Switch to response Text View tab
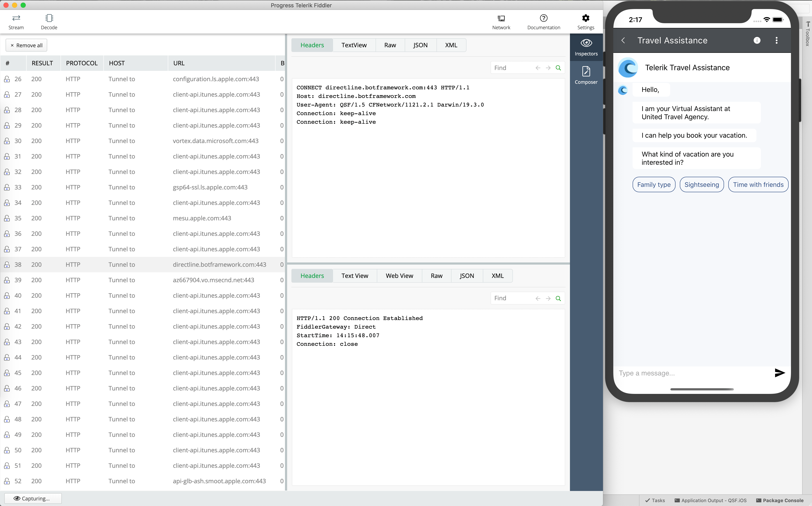Screen dimensions: 812x506 click(x=355, y=276)
